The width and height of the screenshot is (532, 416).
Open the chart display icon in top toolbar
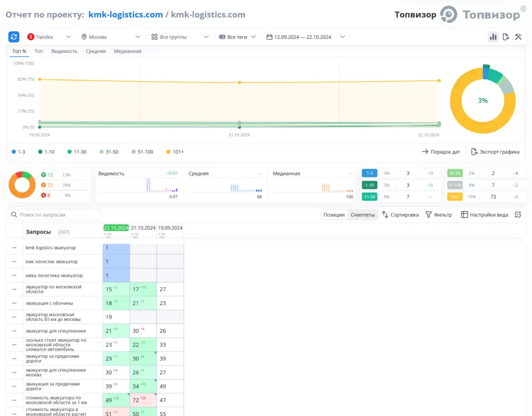pyautogui.click(x=493, y=37)
